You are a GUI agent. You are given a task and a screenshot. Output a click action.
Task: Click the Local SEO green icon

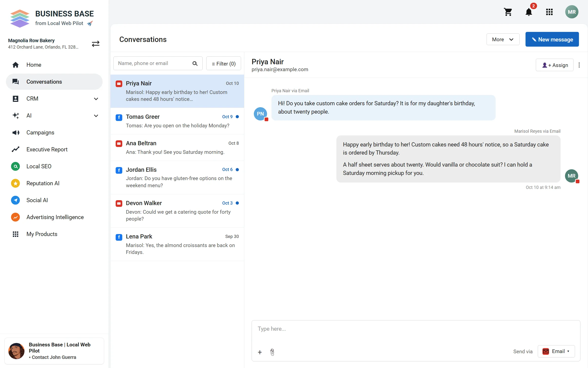[x=15, y=166]
